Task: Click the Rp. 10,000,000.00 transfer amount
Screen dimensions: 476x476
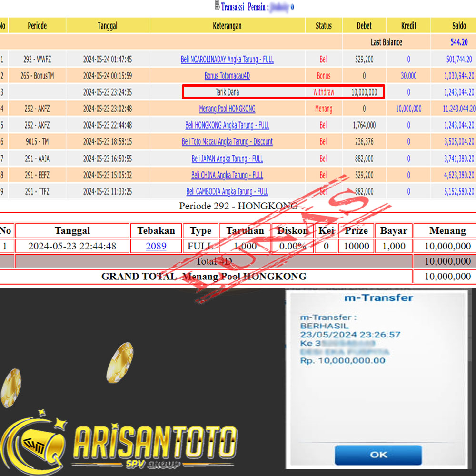Action: pos(342,361)
